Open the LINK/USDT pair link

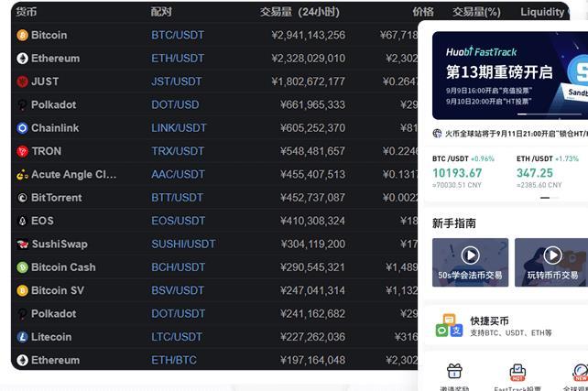[x=179, y=128]
